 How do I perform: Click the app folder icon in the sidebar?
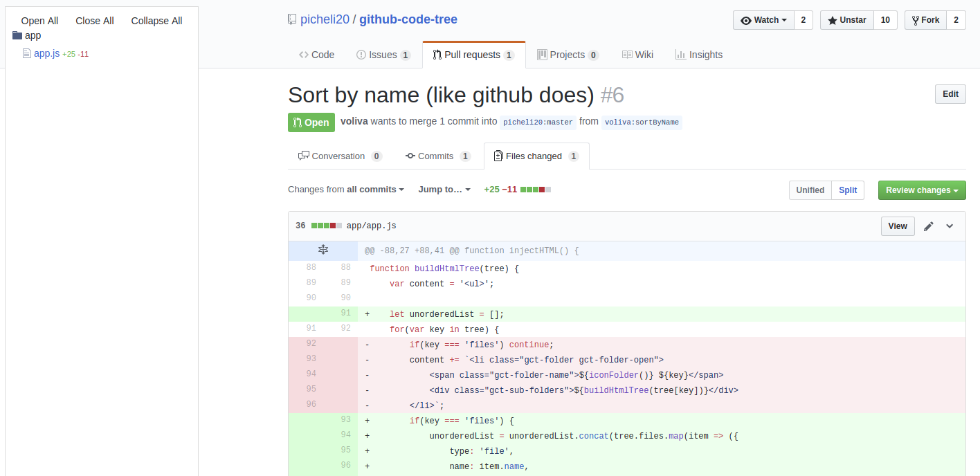pyautogui.click(x=17, y=35)
